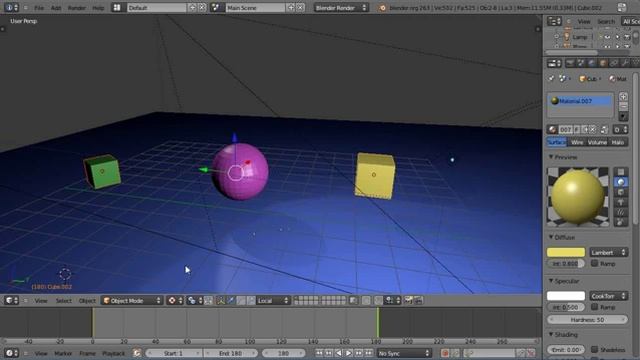Add a new material slot with plus
The width and height of the screenshot is (640, 360).
point(623,97)
